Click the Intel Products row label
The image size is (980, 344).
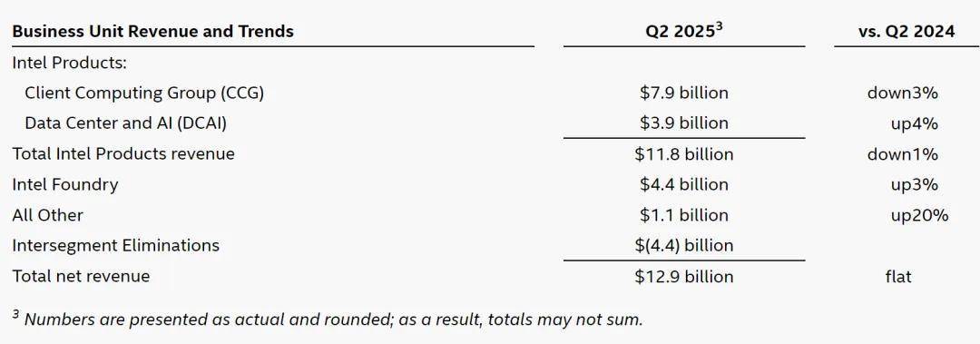tap(69, 63)
